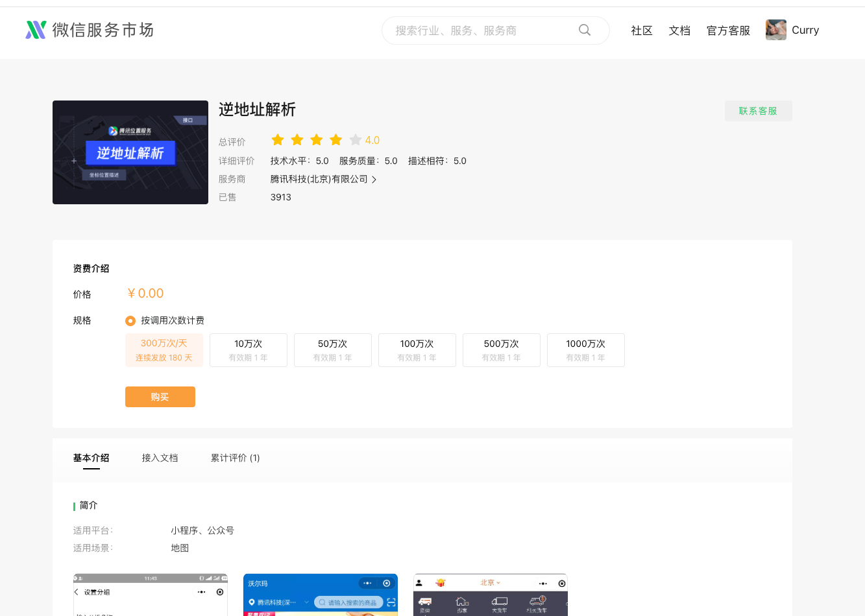This screenshot has height=616, width=865.
Task: Click the WeChat Service Market logo icon
Action: tap(36, 30)
